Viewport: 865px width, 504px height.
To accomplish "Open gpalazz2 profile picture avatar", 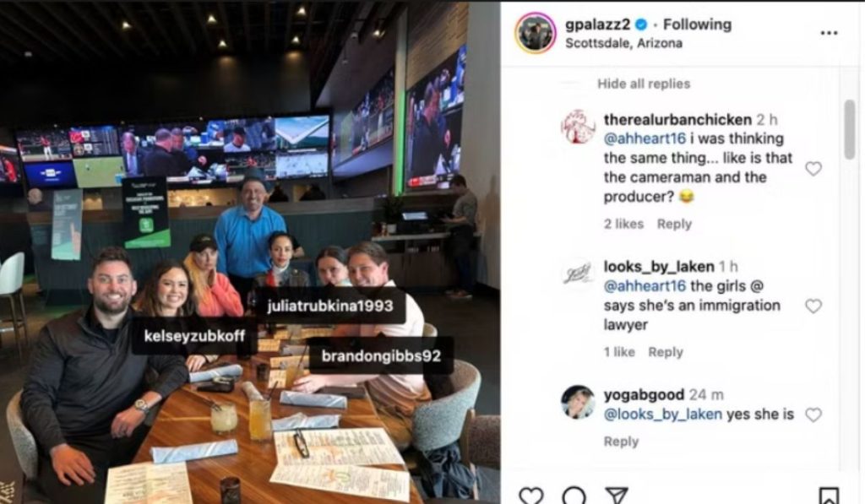I will pyautogui.click(x=535, y=33).
